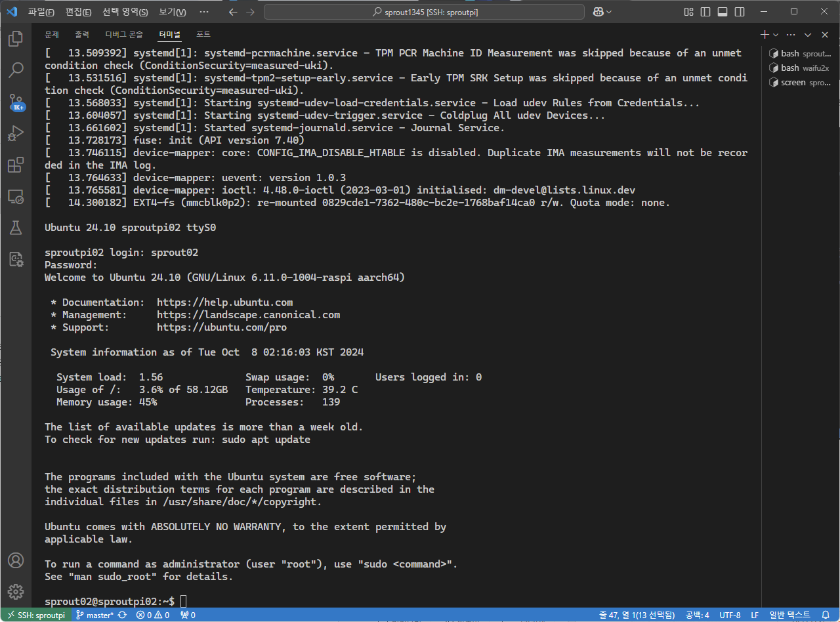
Task: Change language mode 일반 텍스트
Action: [789, 615]
